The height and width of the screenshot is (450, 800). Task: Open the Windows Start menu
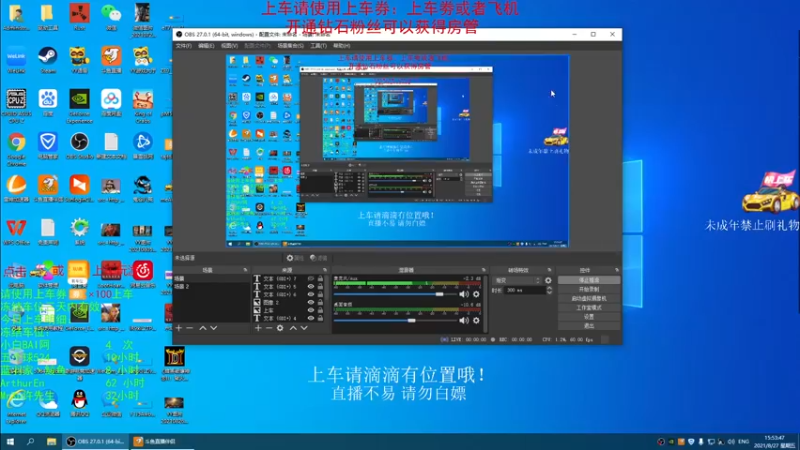(x=10, y=441)
